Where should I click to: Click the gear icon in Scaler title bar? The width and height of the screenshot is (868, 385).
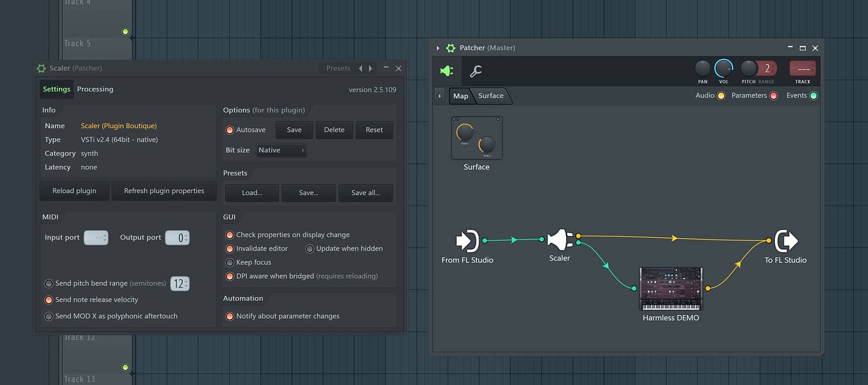pos(42,68)
